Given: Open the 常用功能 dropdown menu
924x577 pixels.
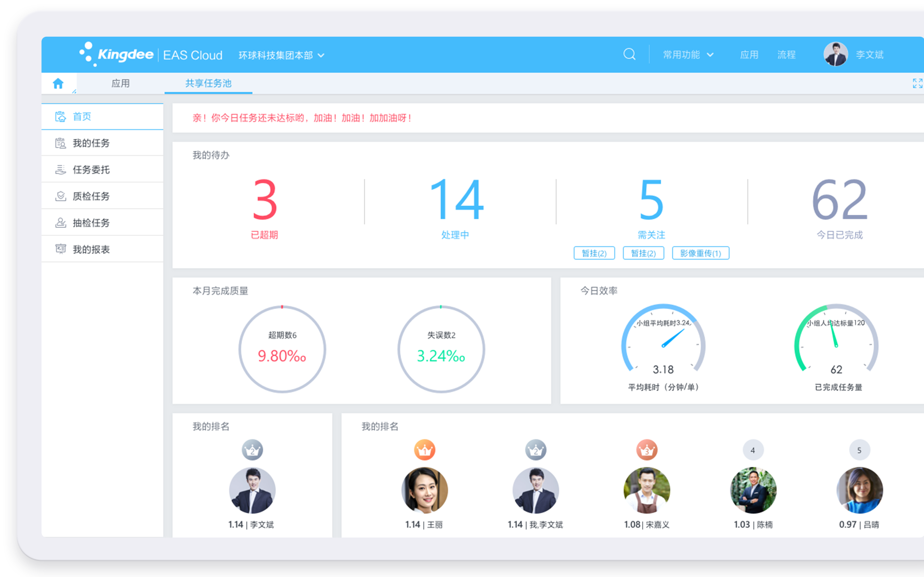Looking at the screenshot, I should coord(687,55).
